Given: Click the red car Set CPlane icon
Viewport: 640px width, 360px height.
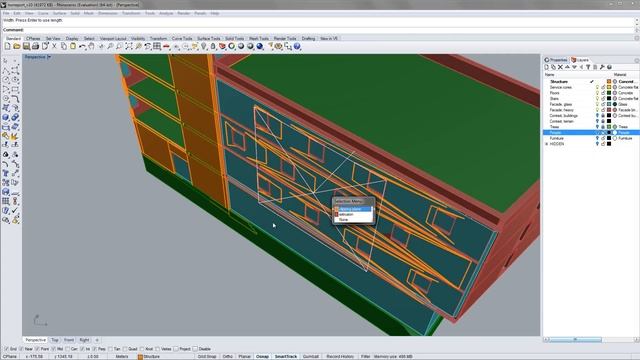Looking at the screenshot, I should [167, 47].
